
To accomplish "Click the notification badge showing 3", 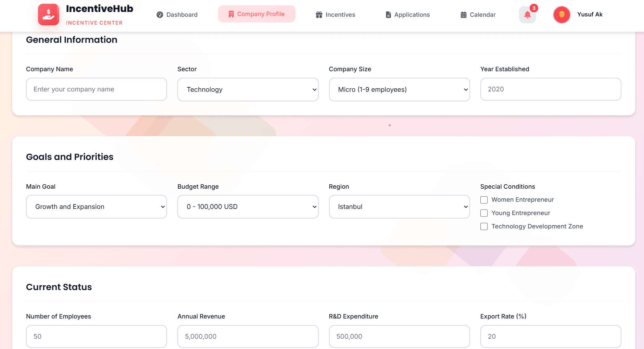I will point(534,8).
